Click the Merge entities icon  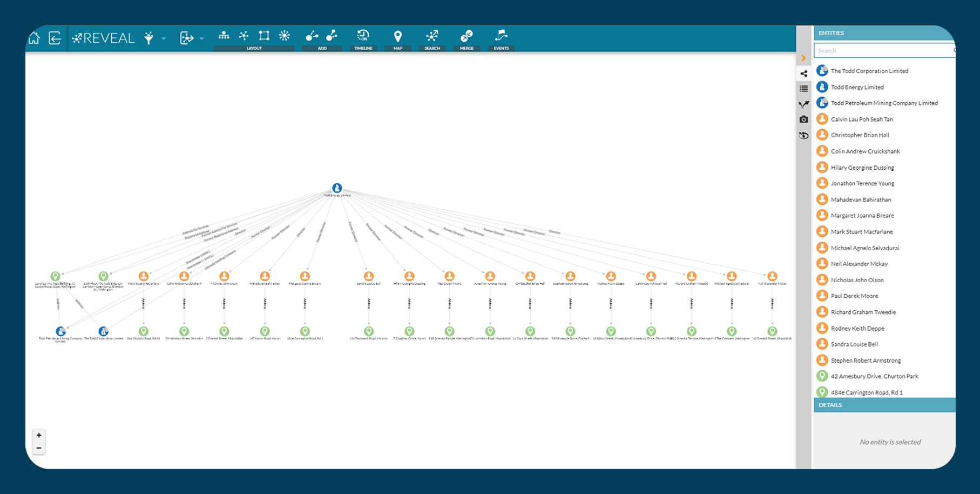[467, 37]
